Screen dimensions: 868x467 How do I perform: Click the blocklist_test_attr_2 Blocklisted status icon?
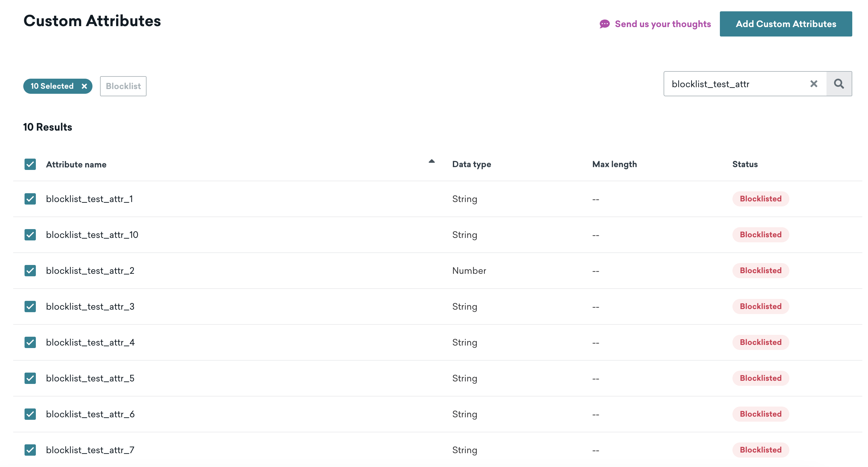click(x=760, y=270)
